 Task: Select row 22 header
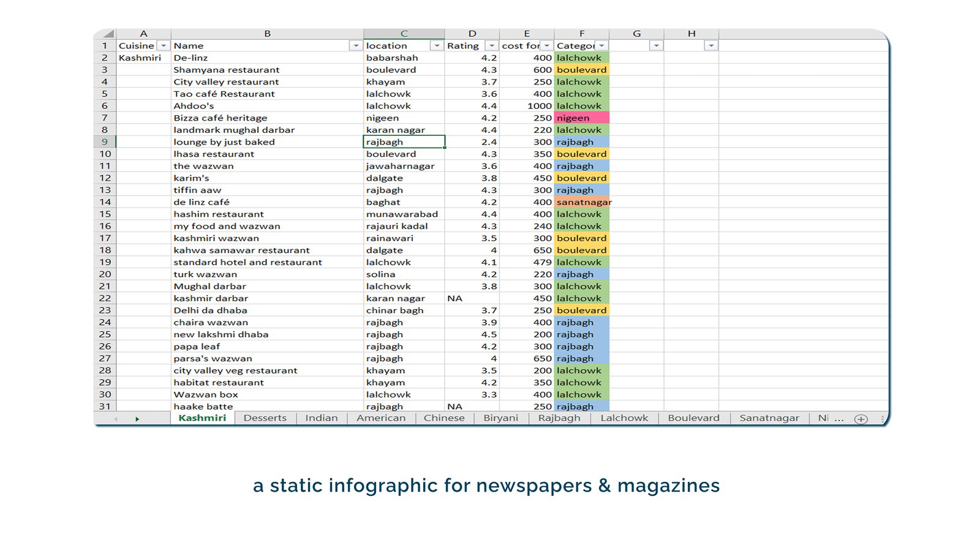105,298
